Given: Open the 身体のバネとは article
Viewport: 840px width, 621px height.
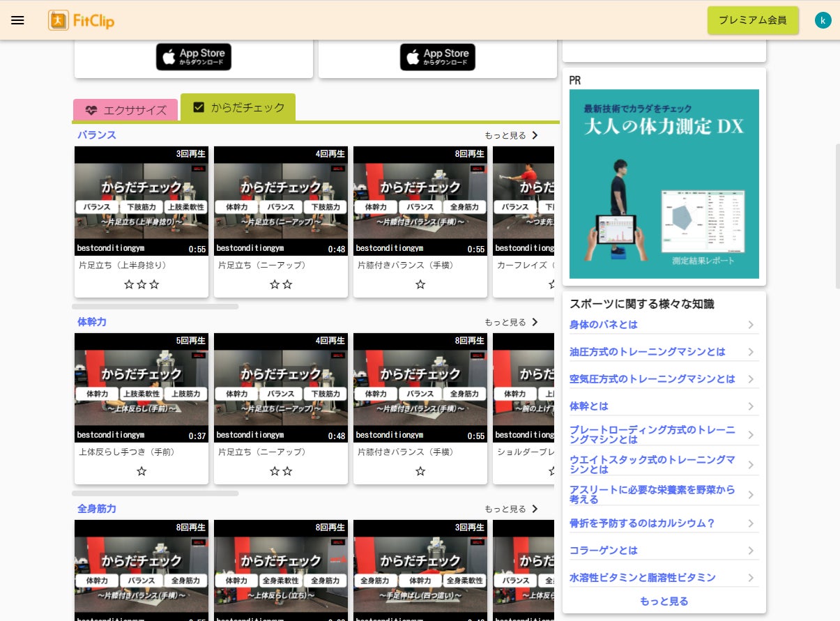Looking at the screenshot, I should pos(604,325).
